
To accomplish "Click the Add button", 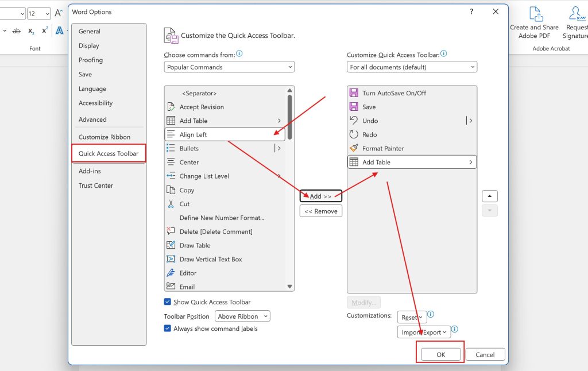I will 320,196.
